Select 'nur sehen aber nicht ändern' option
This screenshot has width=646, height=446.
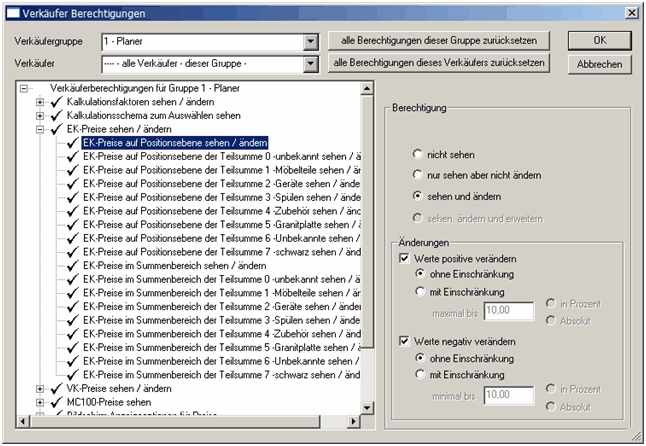click(x=418, y=174)
